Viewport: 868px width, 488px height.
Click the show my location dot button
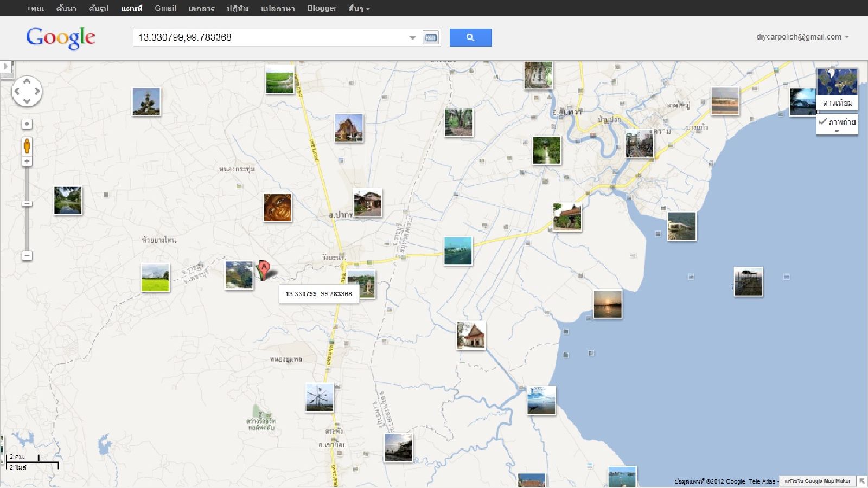point(27,124)
